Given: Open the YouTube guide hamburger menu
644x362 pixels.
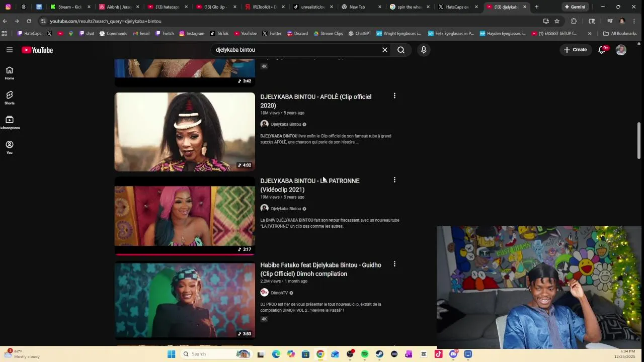Looking at the screenshot, I should pos(10,50).
